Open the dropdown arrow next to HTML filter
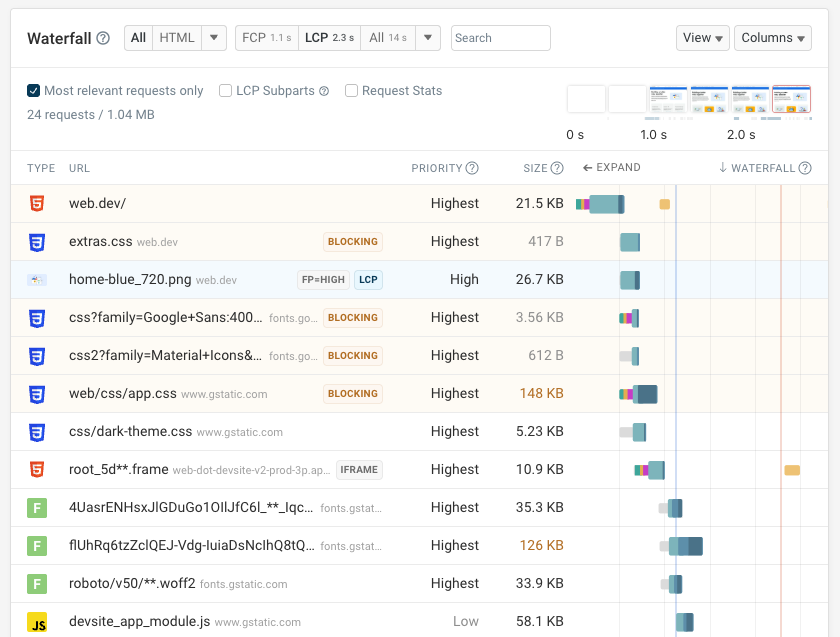This screenshot has width=840, height=637. pos(214,38)
